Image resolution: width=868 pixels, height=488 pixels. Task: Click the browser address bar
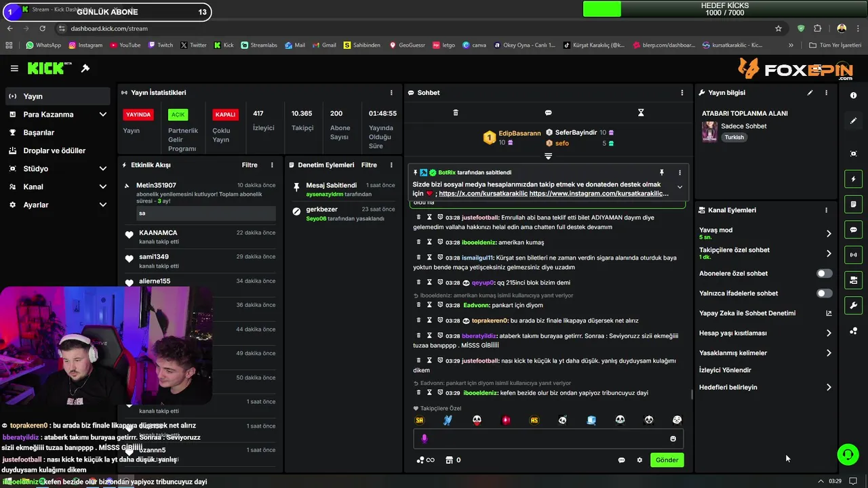[x=420, y=28]
